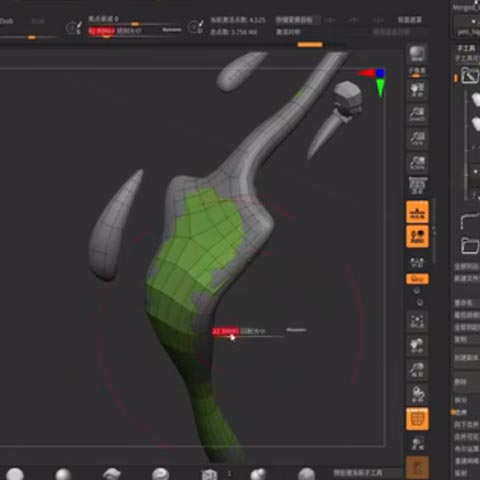480x480 pixels.
Task: Click the Actual size magnifier icon
Action: (x=417, y=138)
